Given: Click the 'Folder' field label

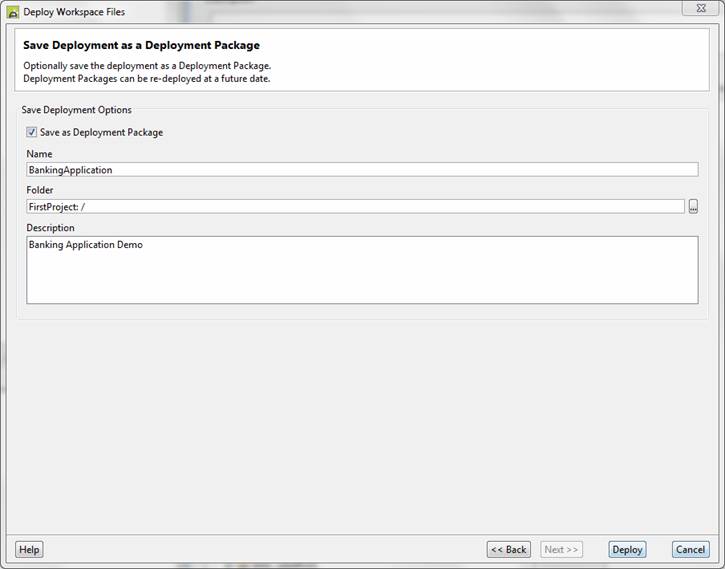Looking at the screenshot, I should (x=40, y=190).
